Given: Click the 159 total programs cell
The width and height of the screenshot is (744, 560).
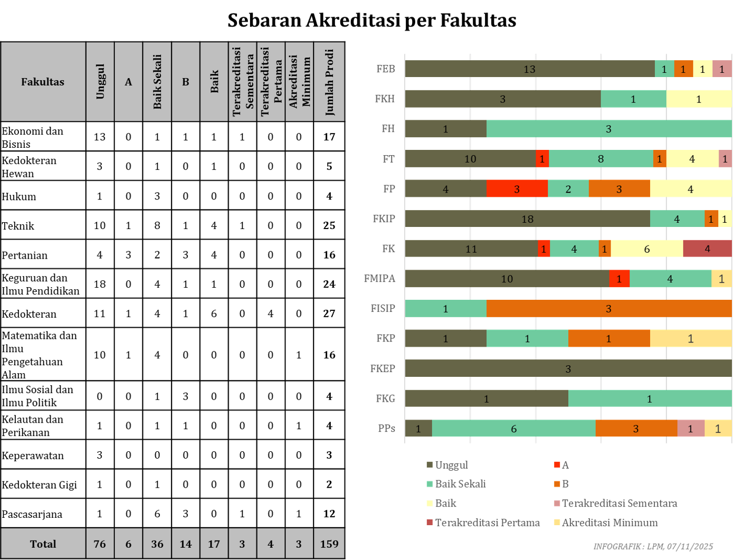Looking at the screenshot, I should pos(329,544).
